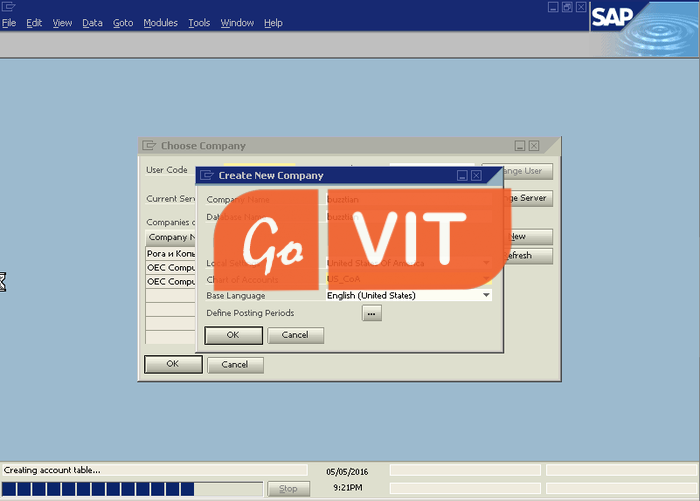Open the Data menu
The height and width of the screenshot is (501, 700).
click(x=92, y=23)
